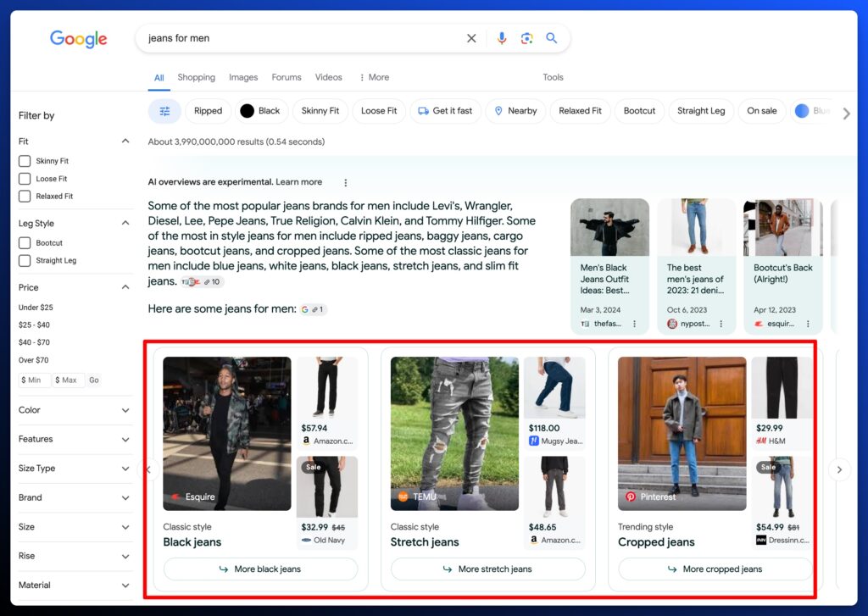
Task: Enable the Bootcut leg style checkbox
Action: pyautogui.click(x=25, y=243)
